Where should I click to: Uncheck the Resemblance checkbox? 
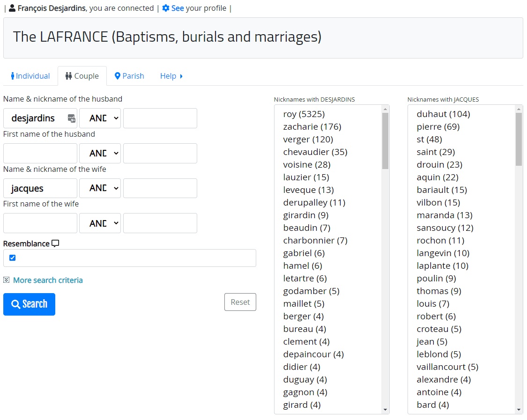(13, 258)
